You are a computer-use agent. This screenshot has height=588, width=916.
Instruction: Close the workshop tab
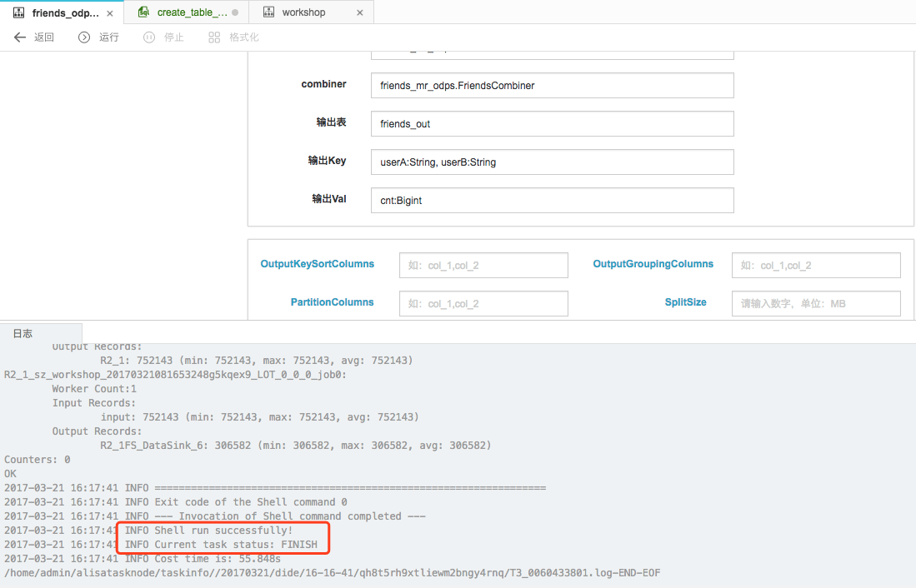(x=360, y=12)
